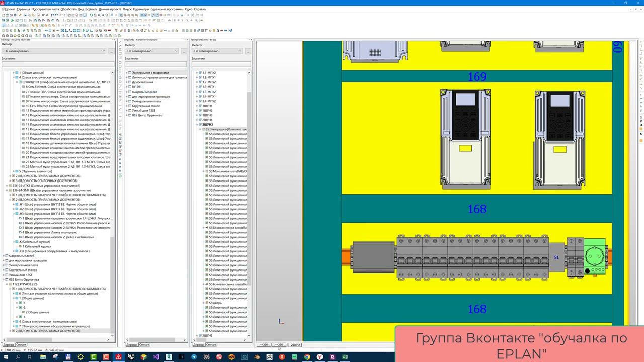Open Excel from the taskbar
Viewport: 644px width, 362px height.
tap(345, 357)
